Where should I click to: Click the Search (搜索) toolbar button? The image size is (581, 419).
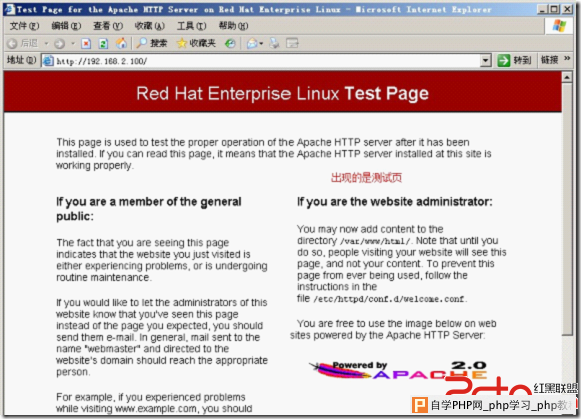[152, 43]
